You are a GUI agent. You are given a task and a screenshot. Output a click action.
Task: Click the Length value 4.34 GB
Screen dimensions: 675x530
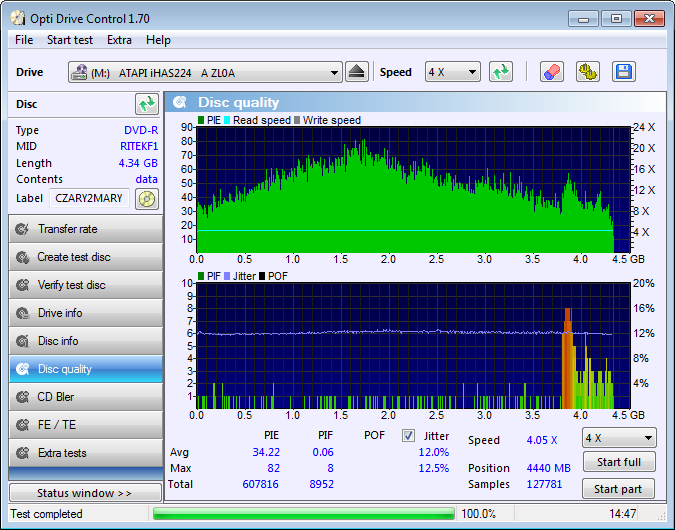pyautogui.click(x=138, y=163)
